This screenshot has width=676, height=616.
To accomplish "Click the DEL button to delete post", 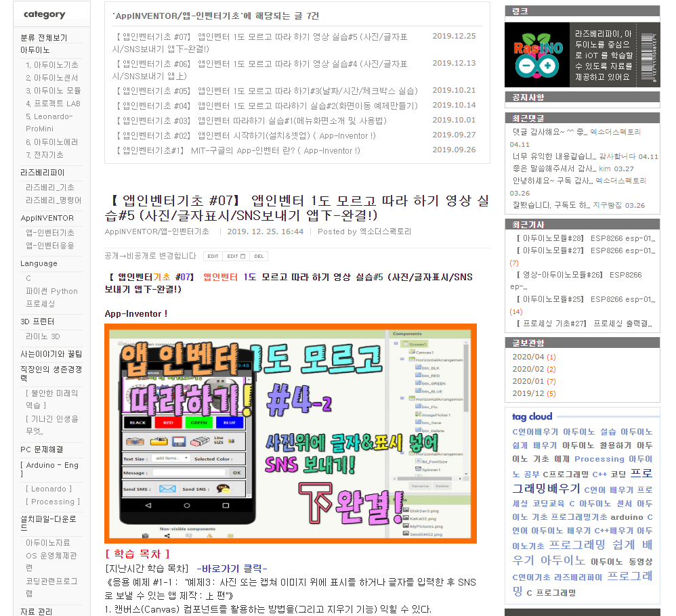I will 259,257.
